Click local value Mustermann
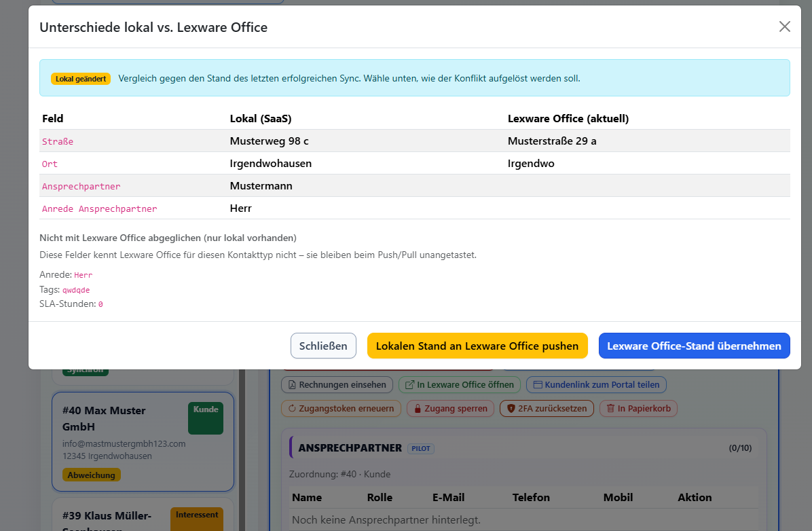The width and height of the screenshot is (812, 531). pos(261,186)
